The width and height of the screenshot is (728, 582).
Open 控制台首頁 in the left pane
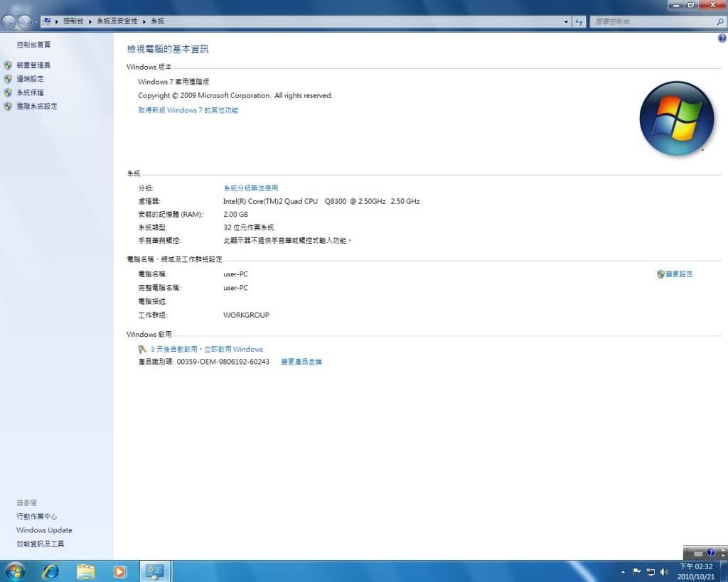(x=33, y=45)
